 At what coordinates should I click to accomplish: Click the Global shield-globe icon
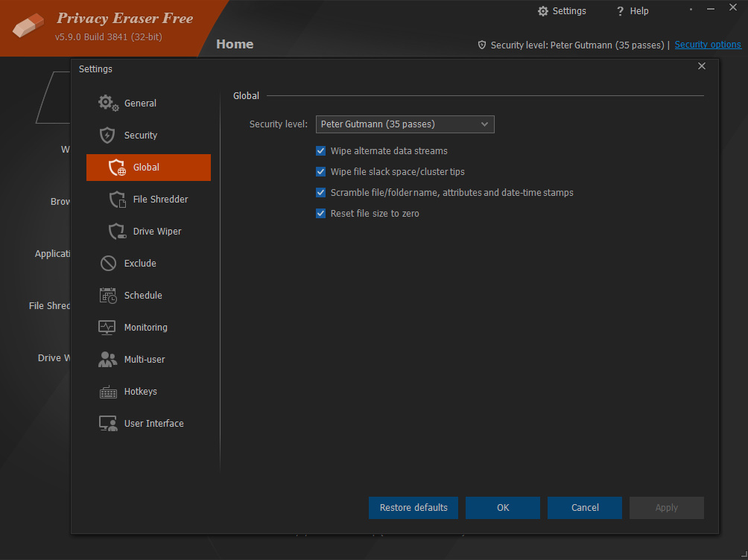click(117, 168)
